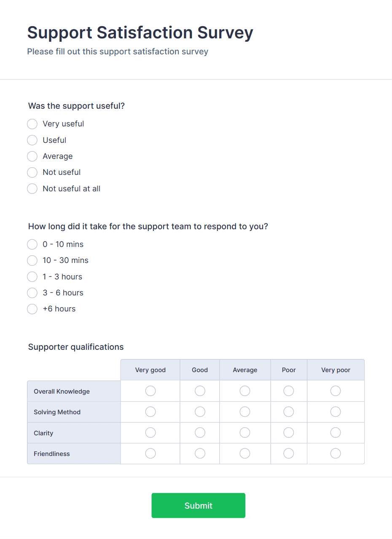Rate Friendliness as Average
Screen dimensions: 392x539
(244, 453)
